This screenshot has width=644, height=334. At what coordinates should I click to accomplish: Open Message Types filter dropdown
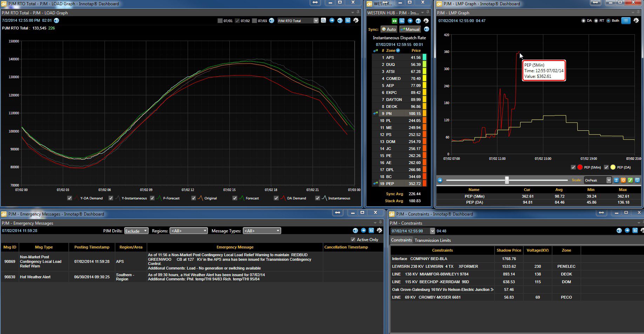pyautogui.click(x=262, y=231)
